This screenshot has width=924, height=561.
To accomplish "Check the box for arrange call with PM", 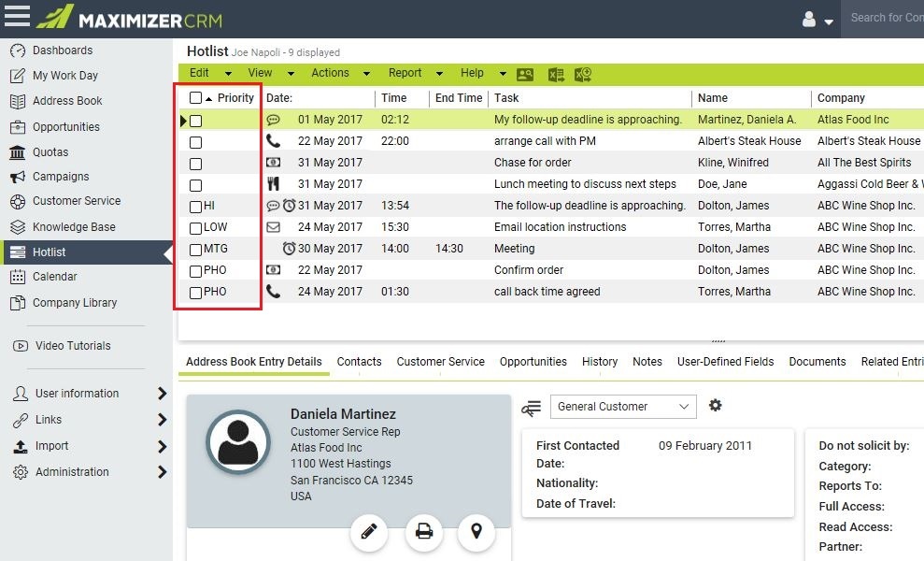I will point(195,142).
